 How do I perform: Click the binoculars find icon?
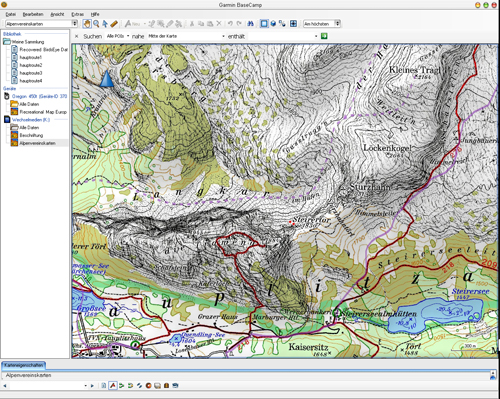pyautogui.click(x=250, y=24)
